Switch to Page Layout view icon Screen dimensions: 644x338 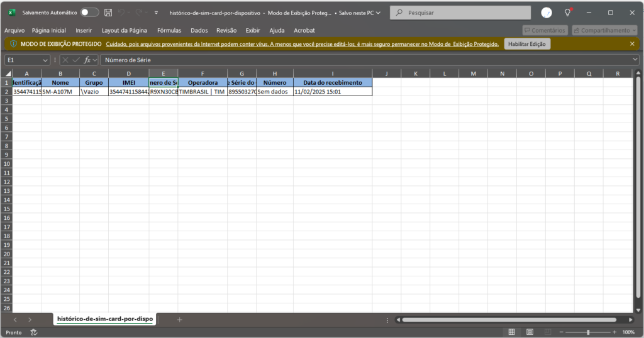point(530,332)
